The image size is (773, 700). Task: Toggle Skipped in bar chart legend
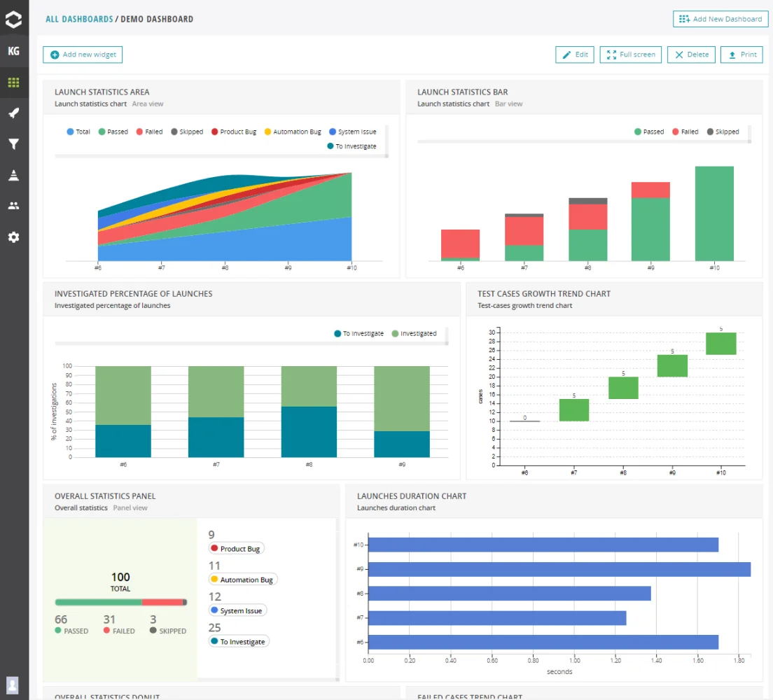tap(723, 132)
